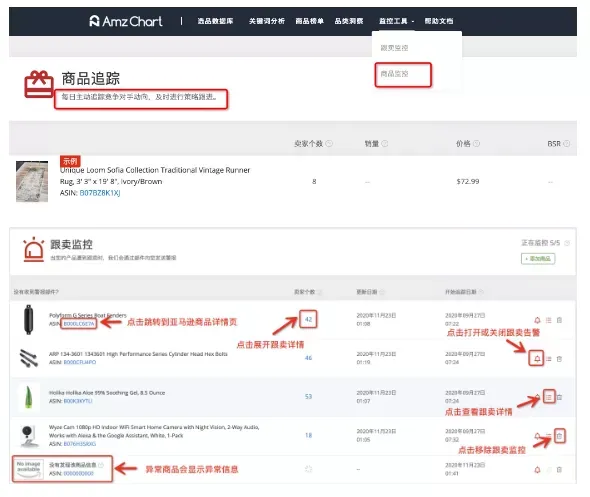Remove ARP Hex Bolts from monitoring

pos(559,359)
